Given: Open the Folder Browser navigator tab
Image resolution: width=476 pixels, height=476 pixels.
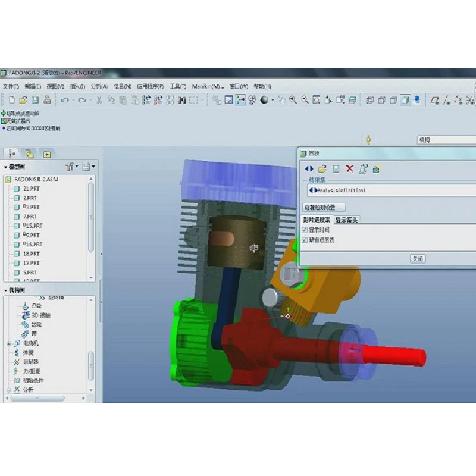Looking at the screenshot, I should (x=29, y=154).
